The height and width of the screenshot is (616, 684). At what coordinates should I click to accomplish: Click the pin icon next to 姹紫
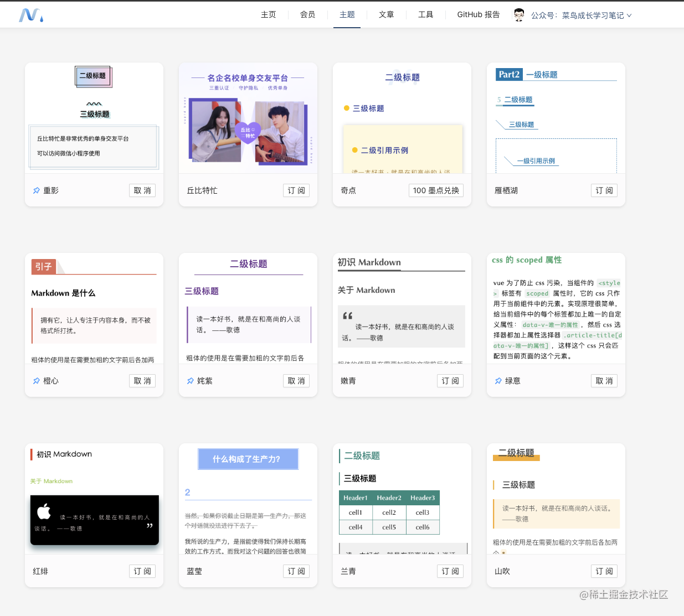(191, 381)
